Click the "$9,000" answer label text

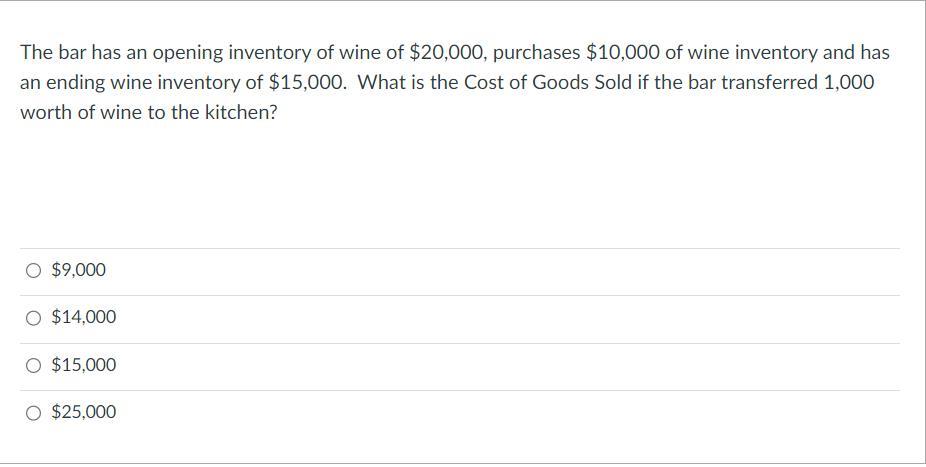tap(78, 270)
